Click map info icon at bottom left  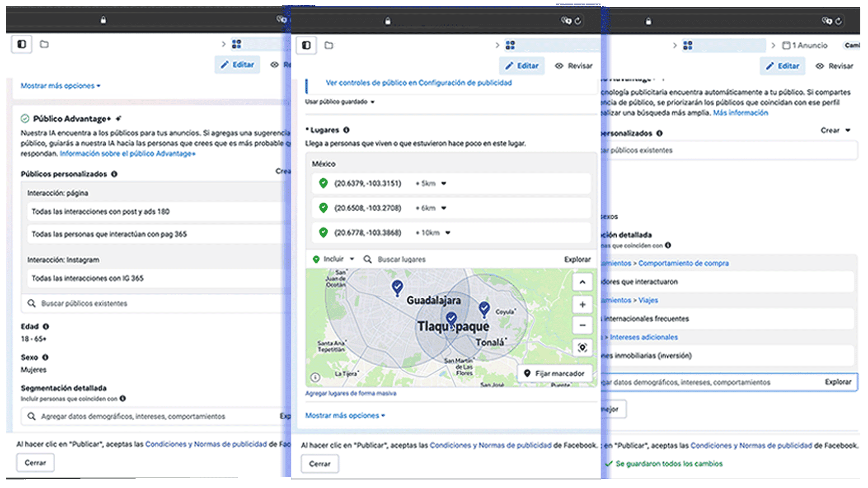pos(315,377)
